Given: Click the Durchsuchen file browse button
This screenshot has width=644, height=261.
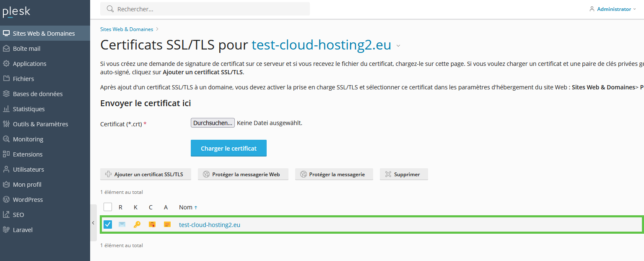Looking at the screenshot, I should pos(213,123).
